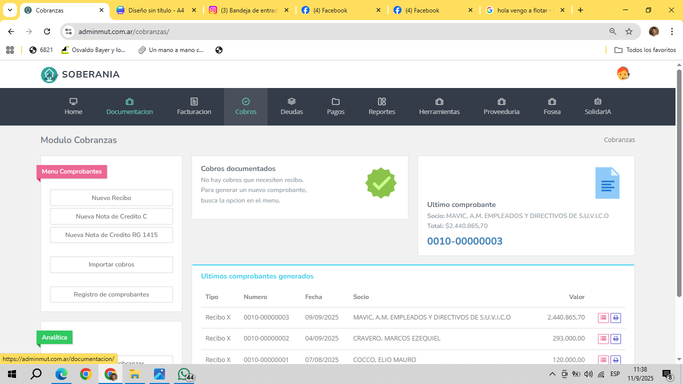683x384 pixels.
Task: Print icon for COCCO receipt row
Action: tap(615, 360)
